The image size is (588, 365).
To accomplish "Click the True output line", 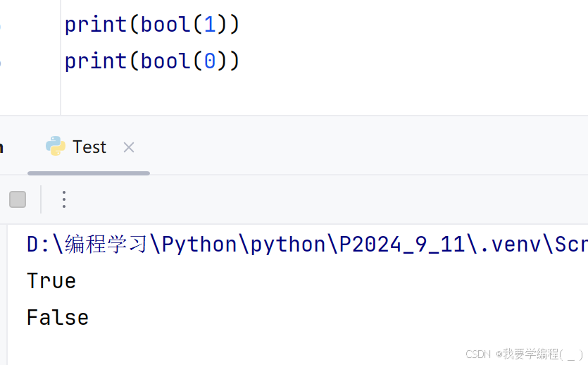I will 51,281.
